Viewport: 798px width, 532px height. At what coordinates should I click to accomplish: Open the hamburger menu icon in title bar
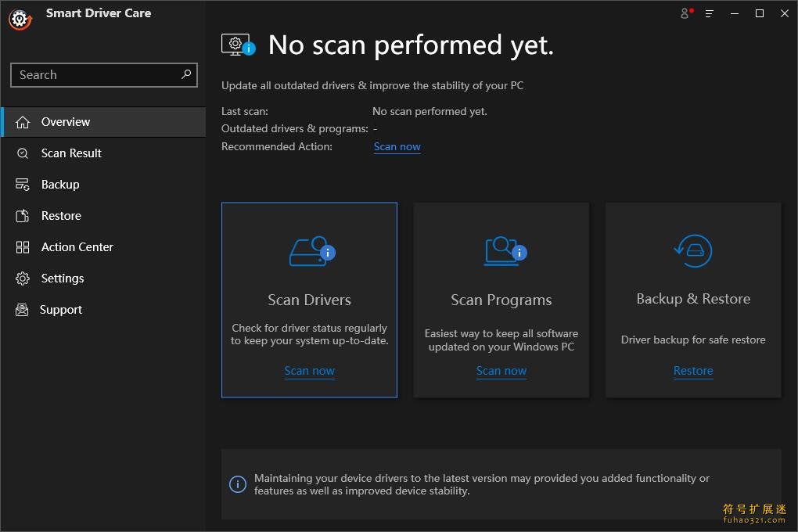pos(709,14)
